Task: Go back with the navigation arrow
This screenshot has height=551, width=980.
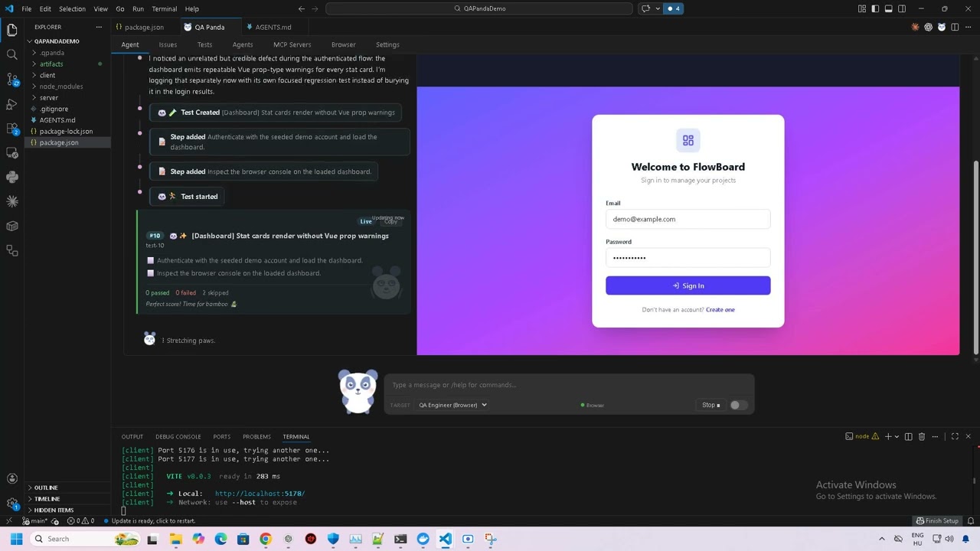Action: click(x=301, y=8)
